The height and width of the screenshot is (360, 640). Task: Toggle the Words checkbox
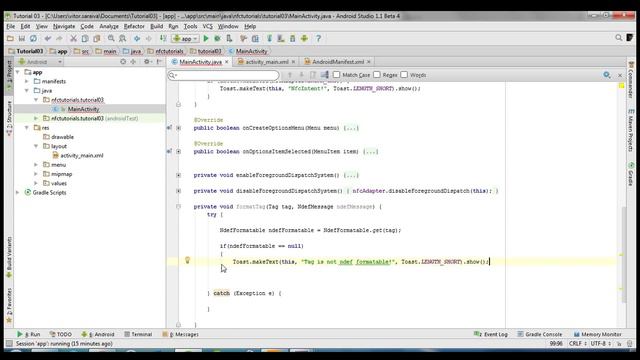pyautogui.click(x=404, y=75)
